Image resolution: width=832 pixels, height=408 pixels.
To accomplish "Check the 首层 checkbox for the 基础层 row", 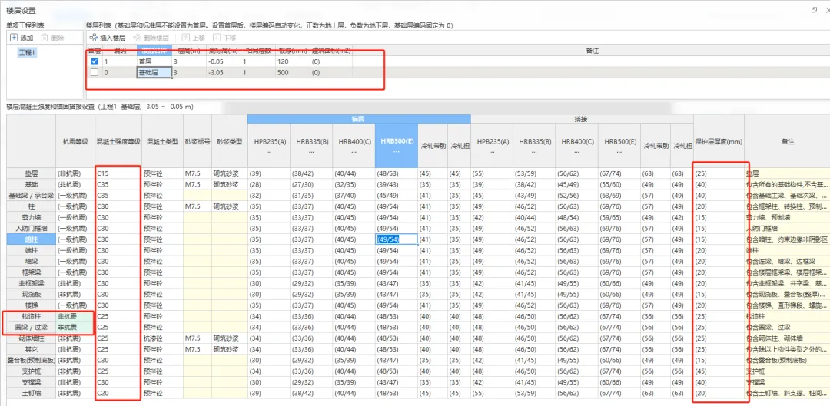I will 94,72.
